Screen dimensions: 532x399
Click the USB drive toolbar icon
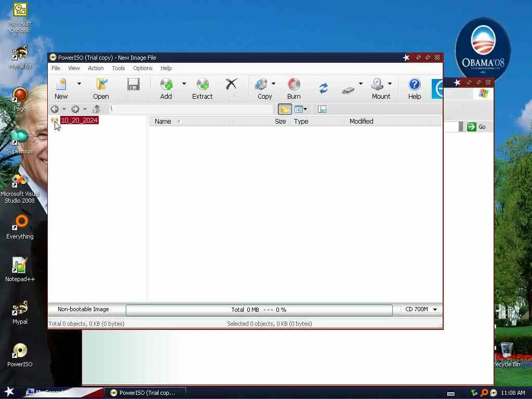[x=348, y=90]
